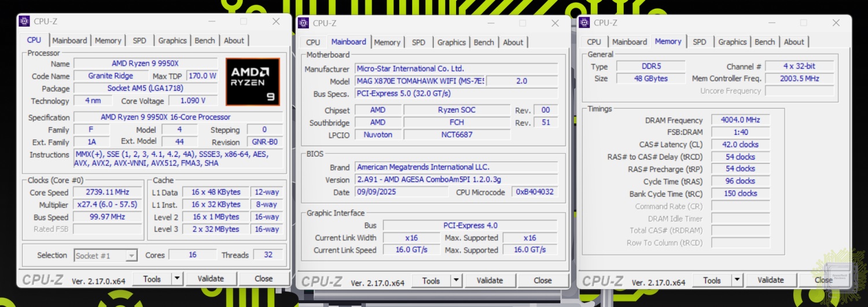Click the AMD Ryzen 9 logo badge

coord(252,82)
